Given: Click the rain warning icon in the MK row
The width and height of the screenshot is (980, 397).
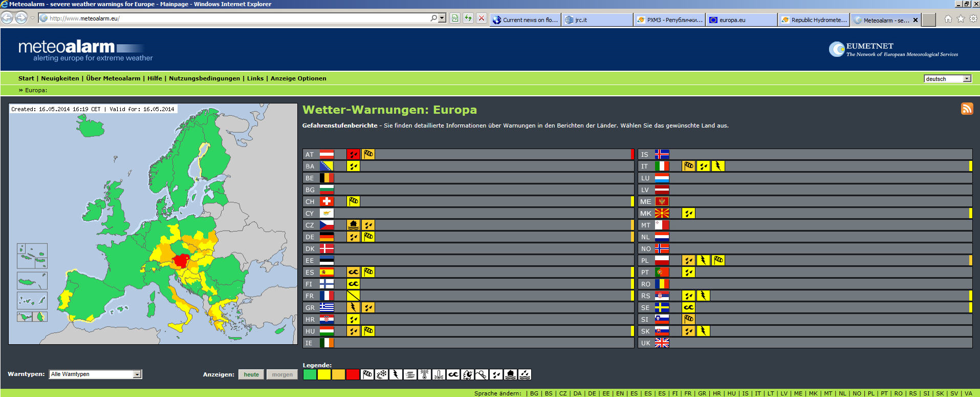Looking at the screenshot, I should pyautogui.click(x=689, y=213).
